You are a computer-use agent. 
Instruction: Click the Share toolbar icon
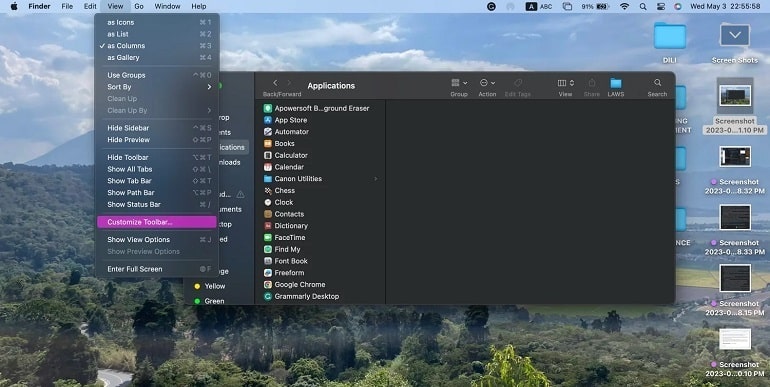(592, 83)
